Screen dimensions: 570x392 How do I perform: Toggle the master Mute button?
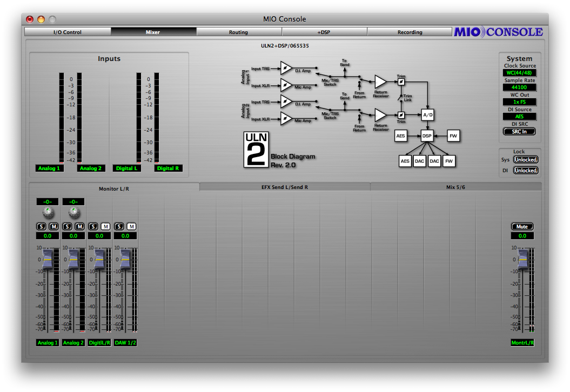pos(522,227)
